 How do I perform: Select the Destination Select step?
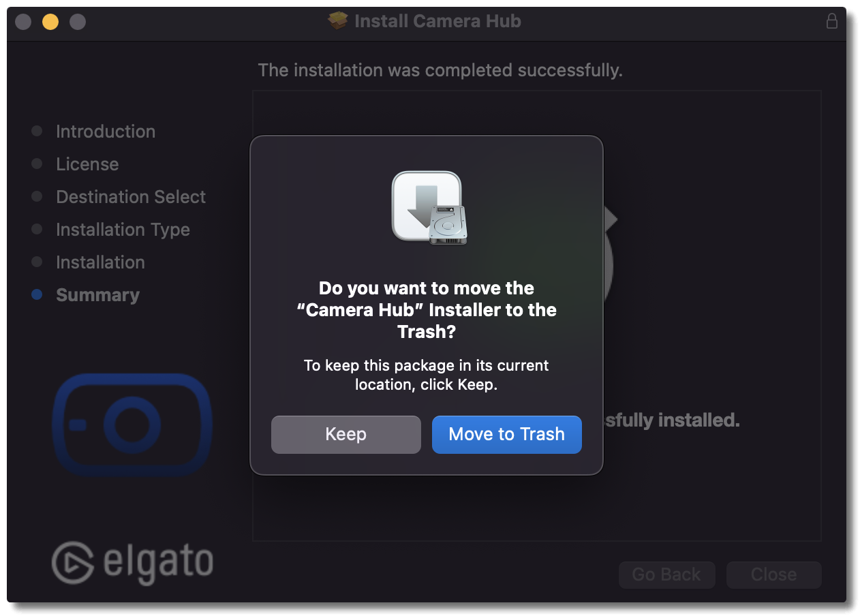tap(131, 197)
